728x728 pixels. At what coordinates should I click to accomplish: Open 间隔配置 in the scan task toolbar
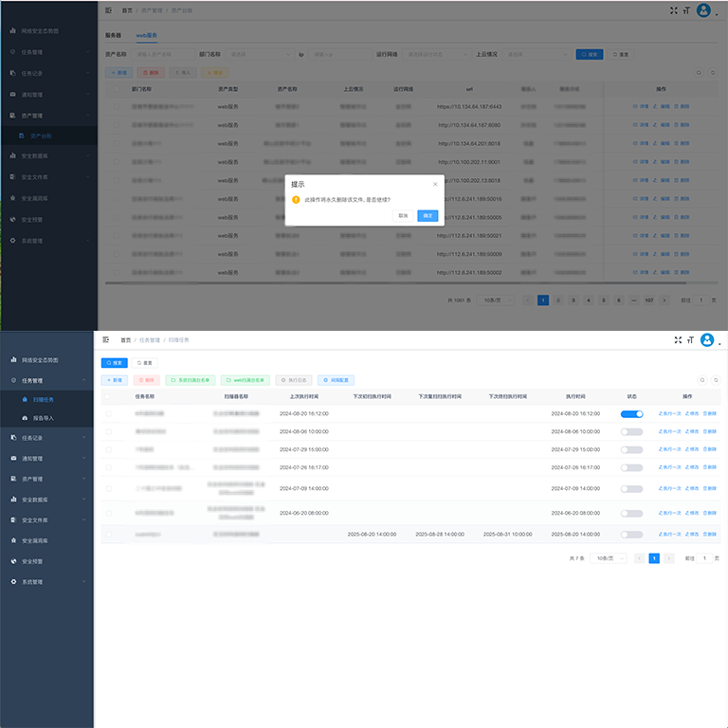click(337, 380)
